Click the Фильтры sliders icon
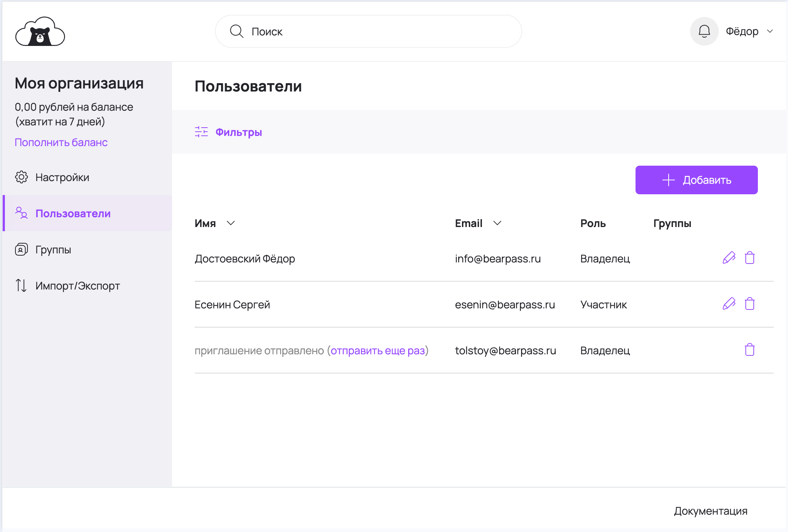The width and height of the screenshot is (788, 532). click(x=201, y=132)
